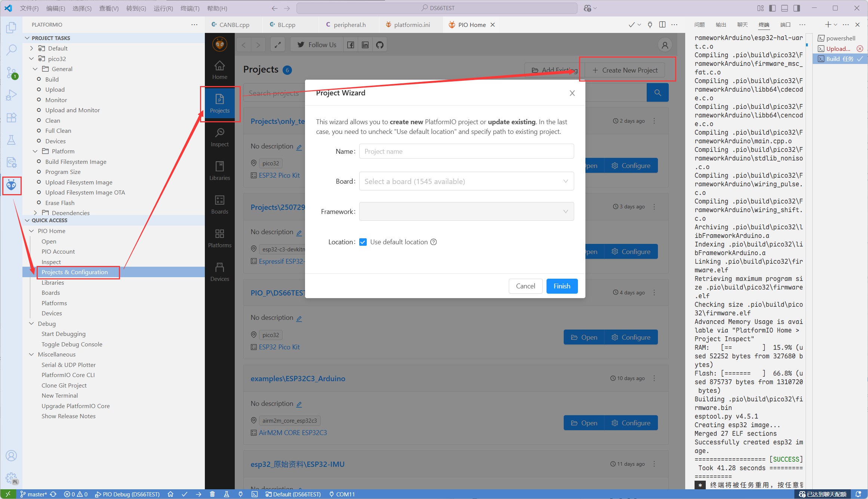Select Projects & Configuration in Quick Access
Image resolution: width=868 pixels, height=499 pixels.
tap(75, 272)
